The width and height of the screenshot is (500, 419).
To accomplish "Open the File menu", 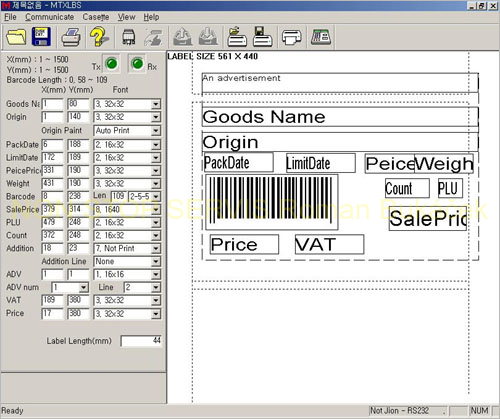I will pyautogui.click(x=10, y=17).
